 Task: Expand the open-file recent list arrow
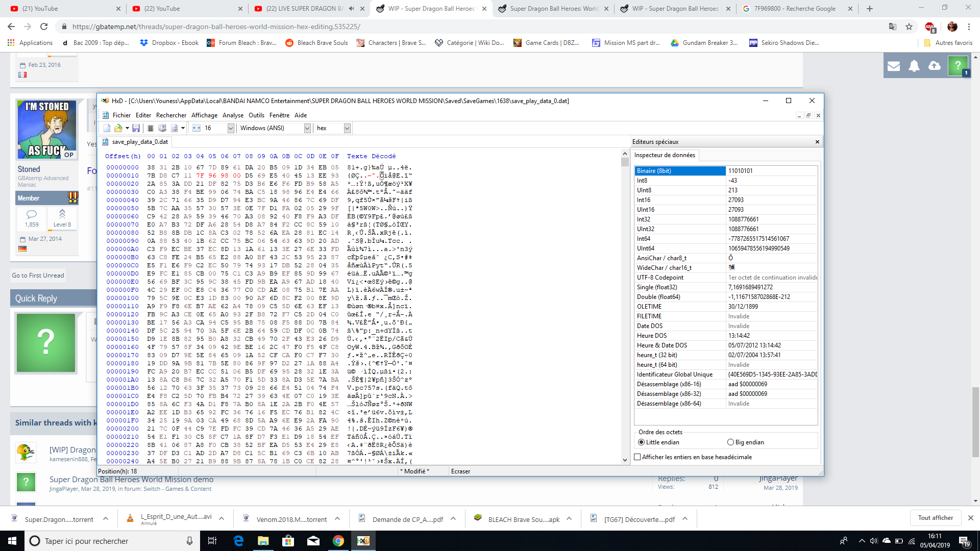(x=127, y=128)
